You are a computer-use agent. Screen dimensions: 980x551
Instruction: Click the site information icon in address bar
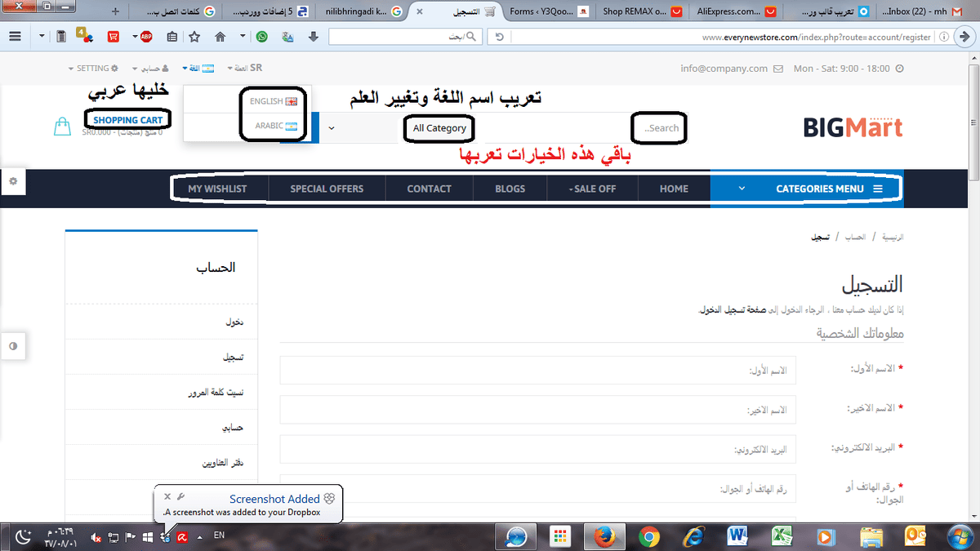[943, 37]
